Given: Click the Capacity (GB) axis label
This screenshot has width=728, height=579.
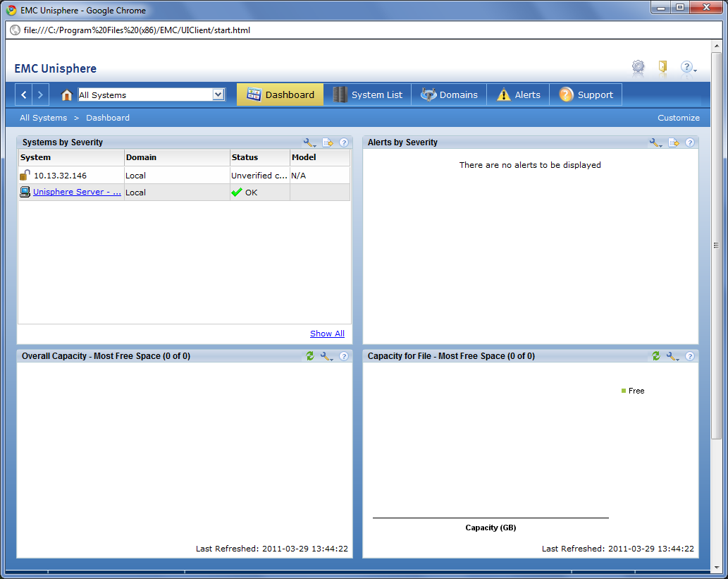Looking at the screenshot, I should coord(491,528).
